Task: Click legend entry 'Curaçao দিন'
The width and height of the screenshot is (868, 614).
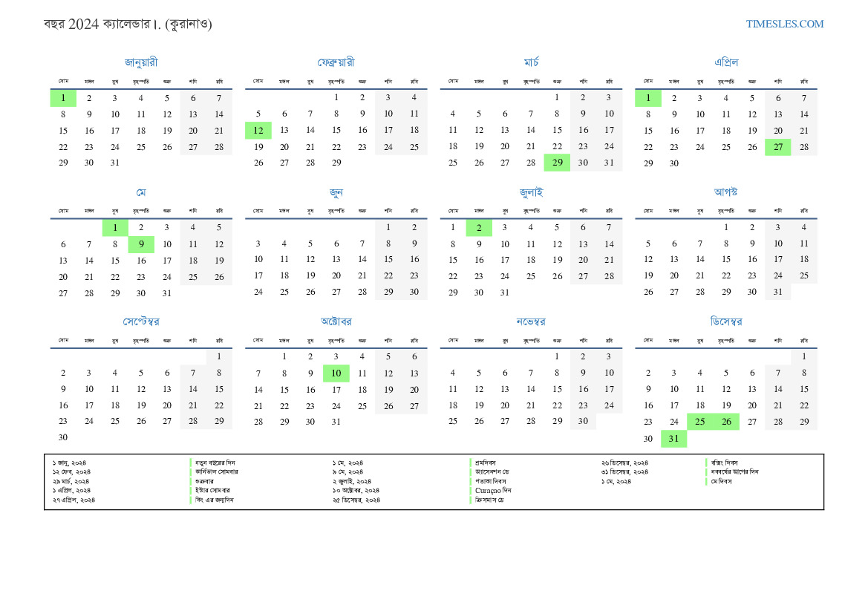Action: 493,491
